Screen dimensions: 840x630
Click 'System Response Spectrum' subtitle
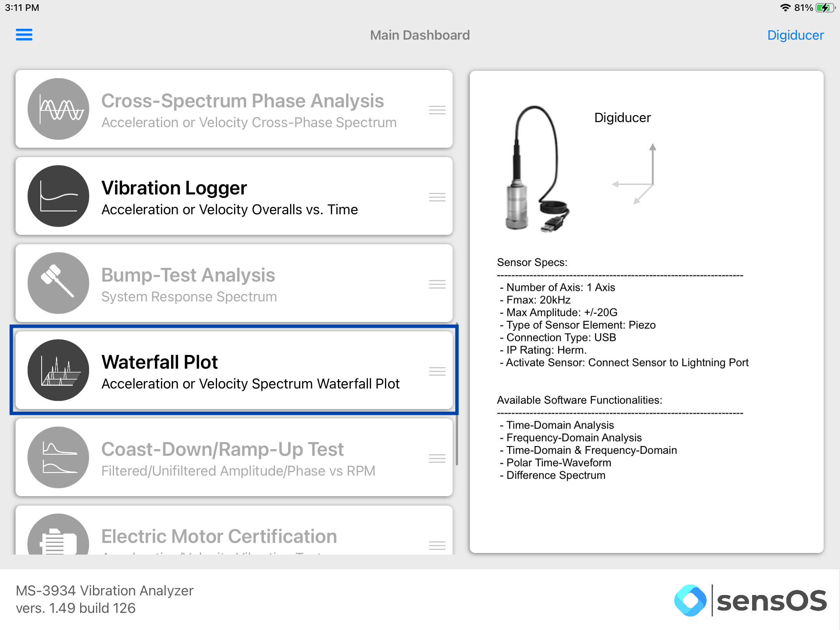click(189, 297)
